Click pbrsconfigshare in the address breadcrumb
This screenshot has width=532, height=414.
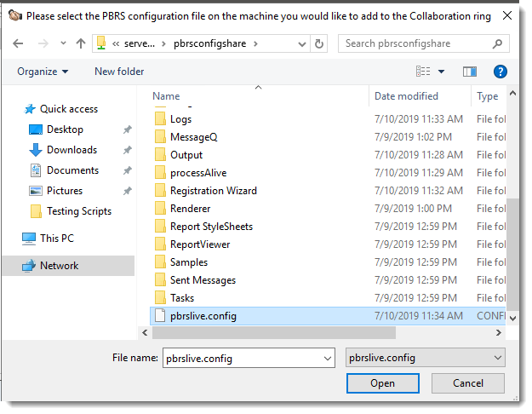tap(209, 43)
